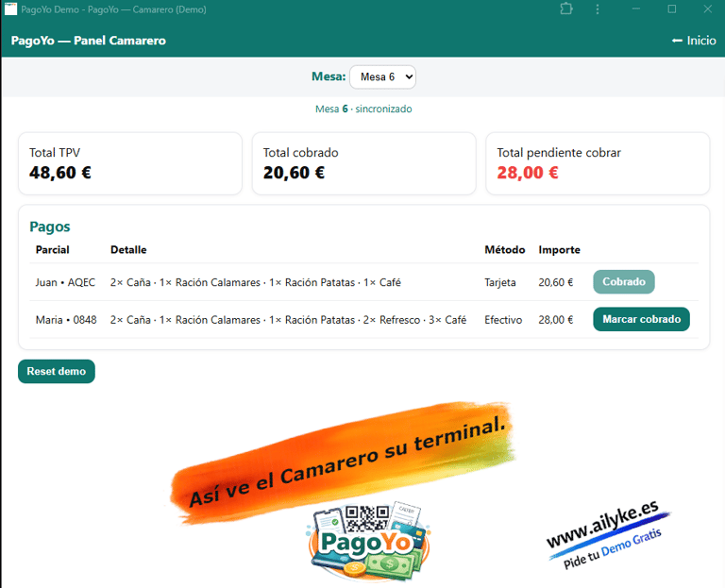Click the Método column header
Image resolution: width=725 pixels, height=588 pixels.
505,250
